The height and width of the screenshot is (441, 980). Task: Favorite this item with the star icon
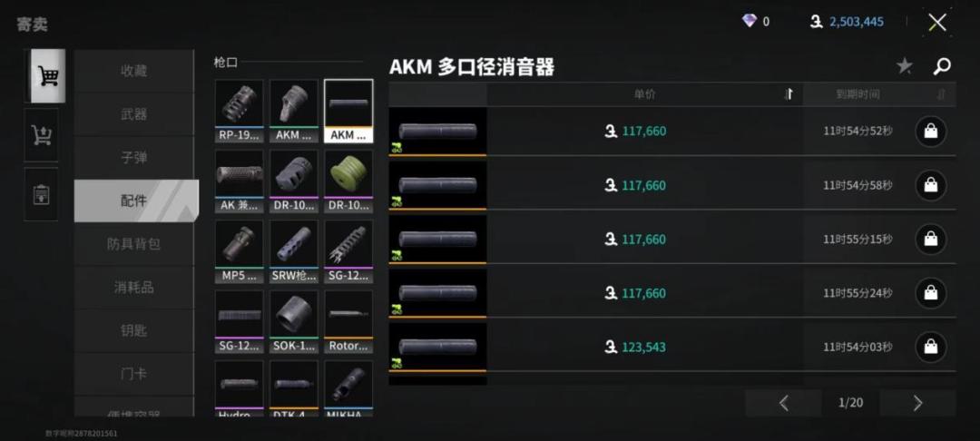point(905,66)
